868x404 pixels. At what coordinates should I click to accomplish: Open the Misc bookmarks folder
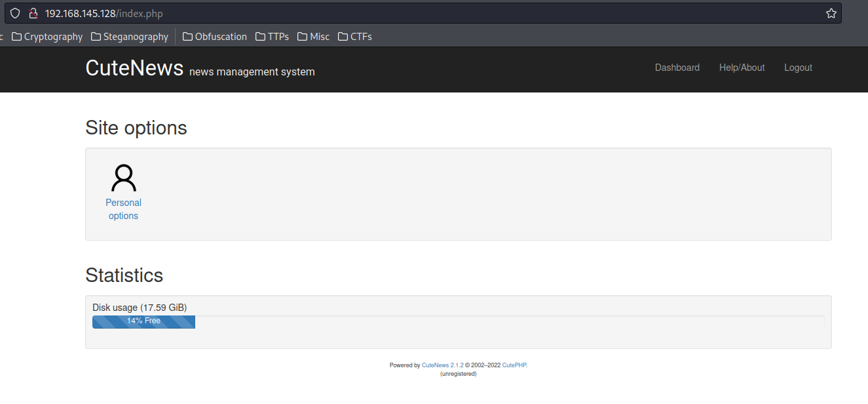pyautogui.click(x=314, y=37)
